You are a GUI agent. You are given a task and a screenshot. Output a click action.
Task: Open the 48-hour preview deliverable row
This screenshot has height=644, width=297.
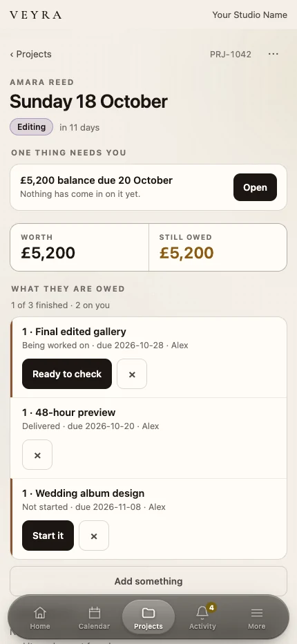[x=148, y=438]
